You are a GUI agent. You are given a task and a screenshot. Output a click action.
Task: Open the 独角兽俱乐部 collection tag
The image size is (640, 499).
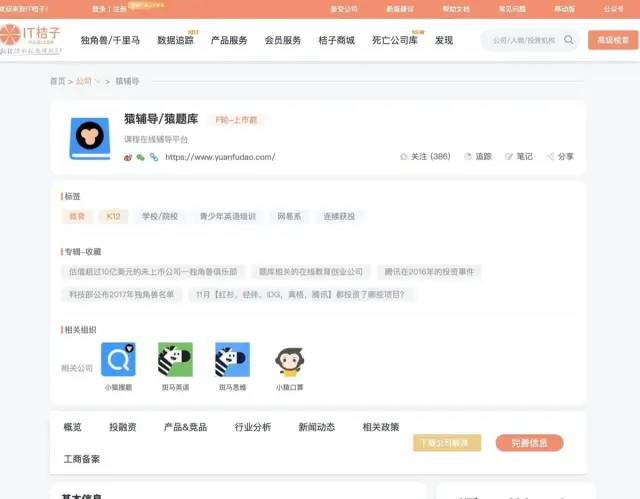pos(153,272)
